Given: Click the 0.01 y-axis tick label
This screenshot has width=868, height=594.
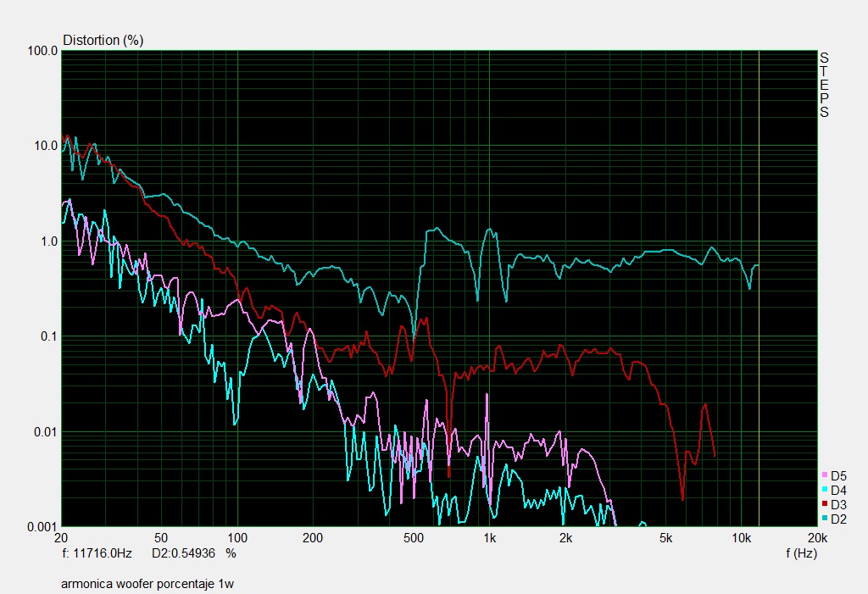Looking at the screenshot, I should point(46,432).
